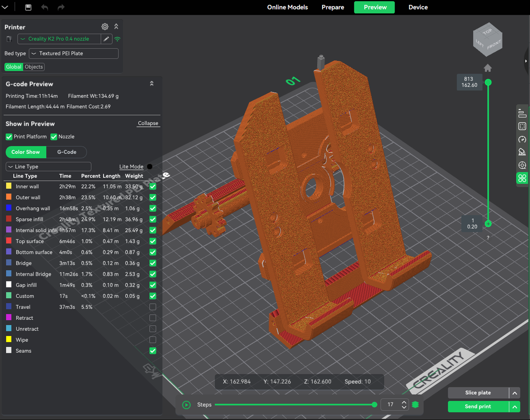Screen dimensions: 530x420
Task: Open the Line Type dropdown
Action: 48,167
